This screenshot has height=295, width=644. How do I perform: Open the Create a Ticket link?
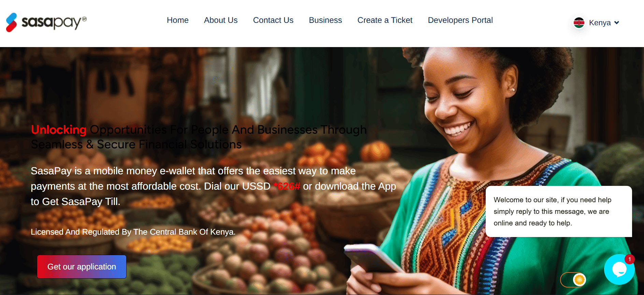pos(385,20)
